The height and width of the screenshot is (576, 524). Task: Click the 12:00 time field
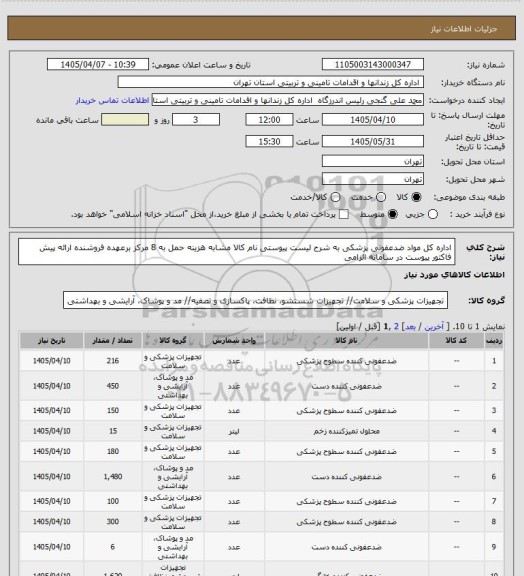coord(269,120)
